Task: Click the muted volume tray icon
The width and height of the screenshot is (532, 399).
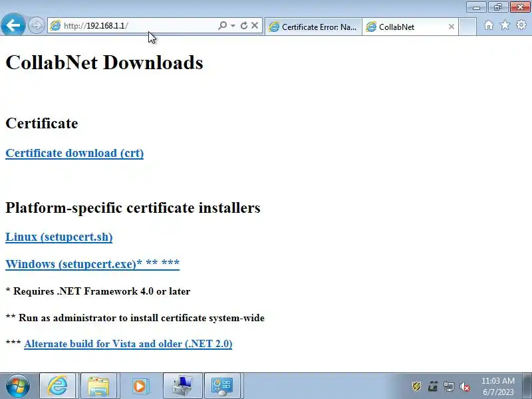Action: (x=465, y=386)
